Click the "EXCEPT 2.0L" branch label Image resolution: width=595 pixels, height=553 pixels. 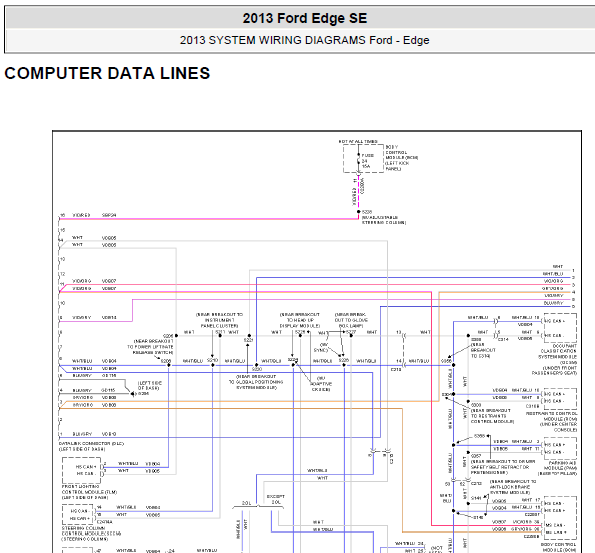coord(276,499)
